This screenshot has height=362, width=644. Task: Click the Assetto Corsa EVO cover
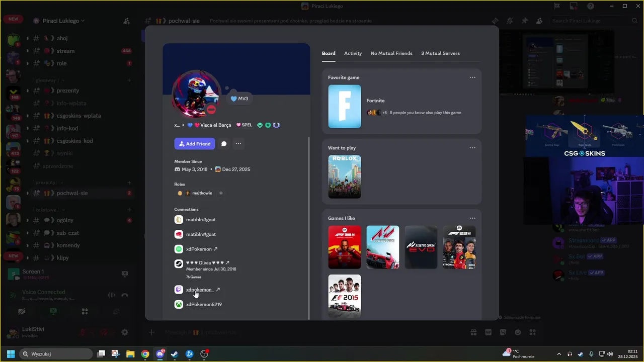[421, 247]
